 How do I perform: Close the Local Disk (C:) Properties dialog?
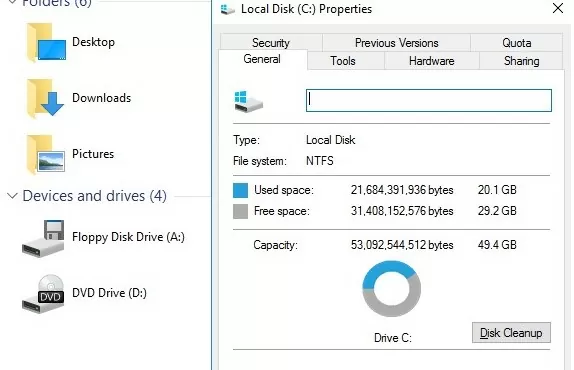(x=558, y=8)
